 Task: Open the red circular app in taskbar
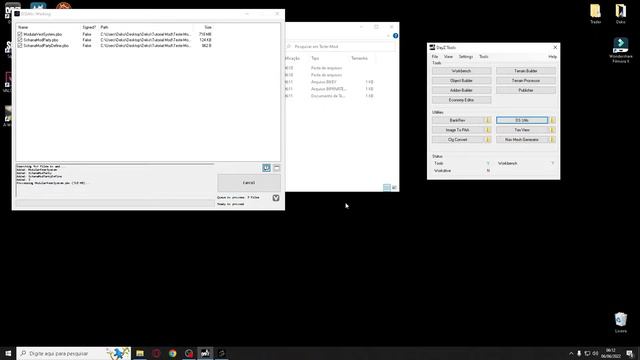pyautogui.click(x=156, y=353)
